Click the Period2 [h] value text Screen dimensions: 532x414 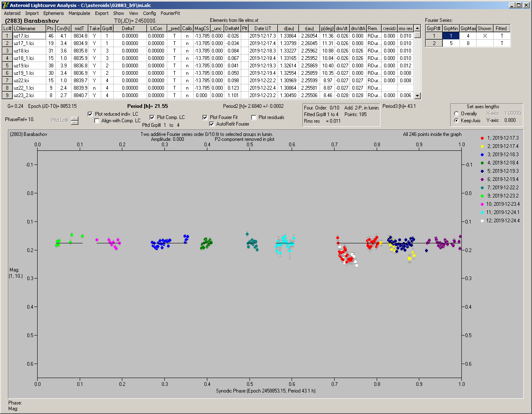[253, 106]
